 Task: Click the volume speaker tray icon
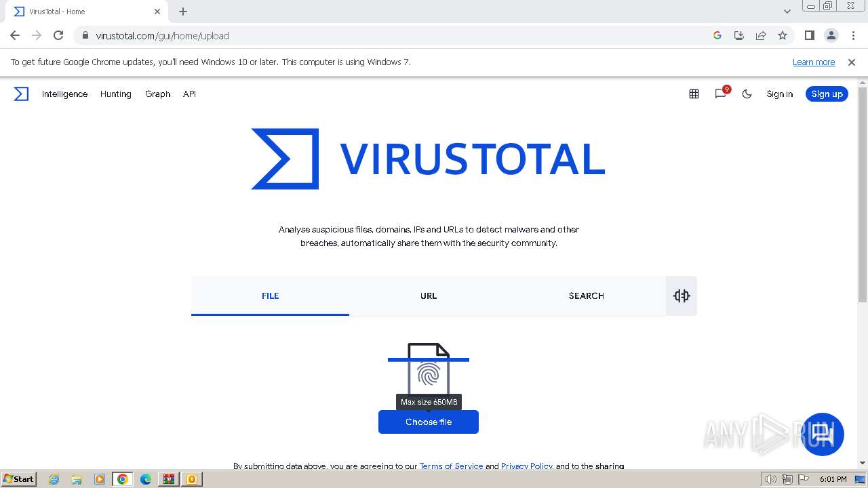pos(771,479)
